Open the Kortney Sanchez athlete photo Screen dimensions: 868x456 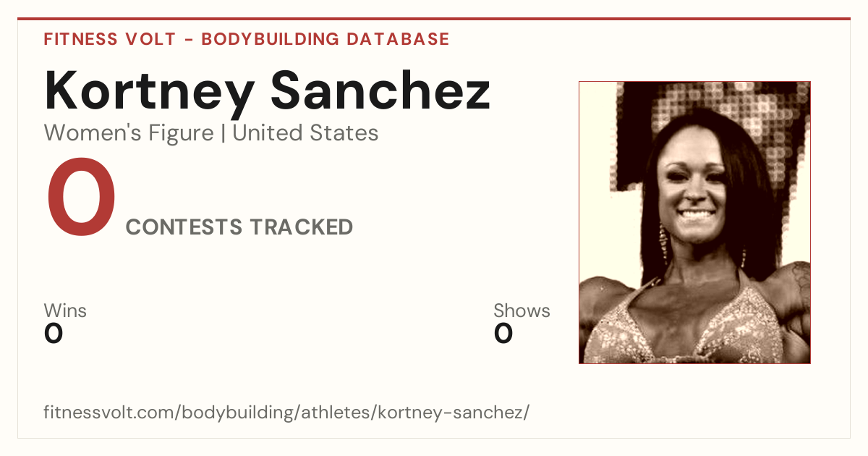pos(694,222)
